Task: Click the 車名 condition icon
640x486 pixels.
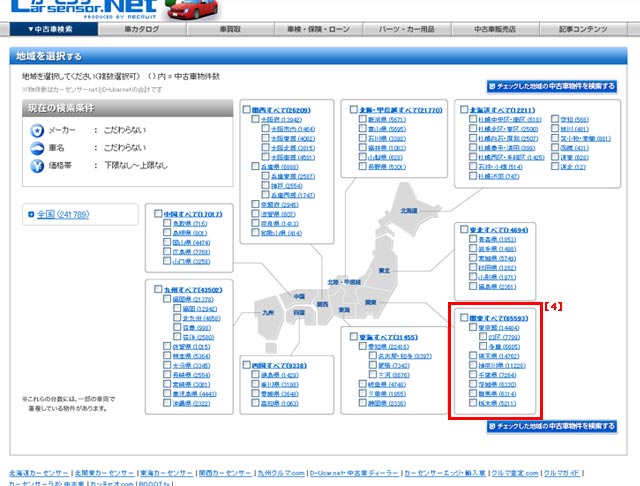Action: pyautogui.click(x=37, y=146)
